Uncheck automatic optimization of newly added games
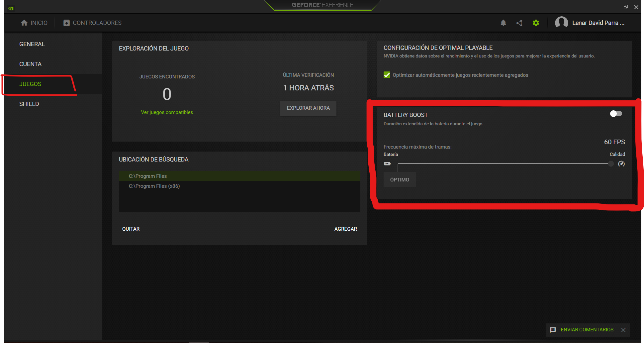The width and height of the screenshot is (644, 343). (387, 75)
